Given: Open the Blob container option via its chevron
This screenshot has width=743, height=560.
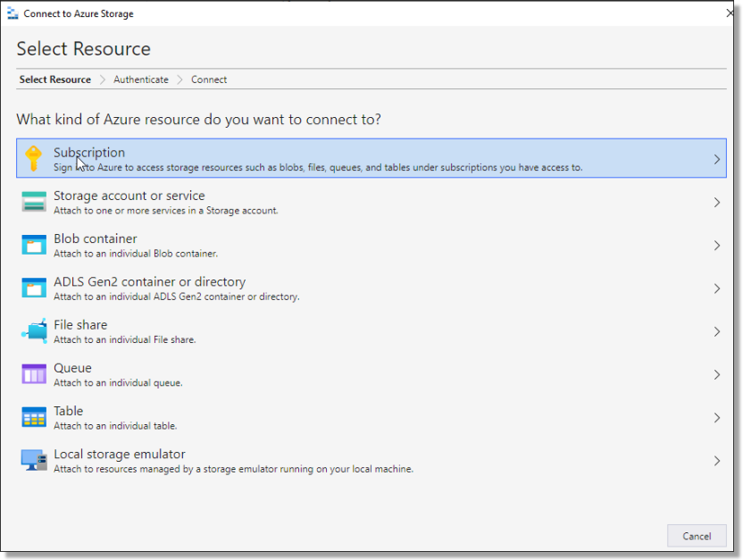Looking at the screenshot, I should click(716, 245).
